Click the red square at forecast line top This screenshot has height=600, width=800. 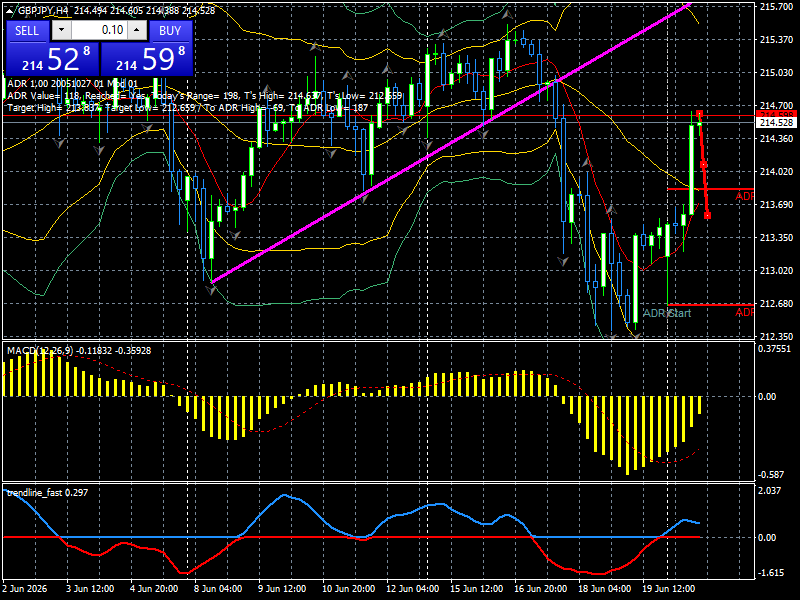[x=699, y=114]
